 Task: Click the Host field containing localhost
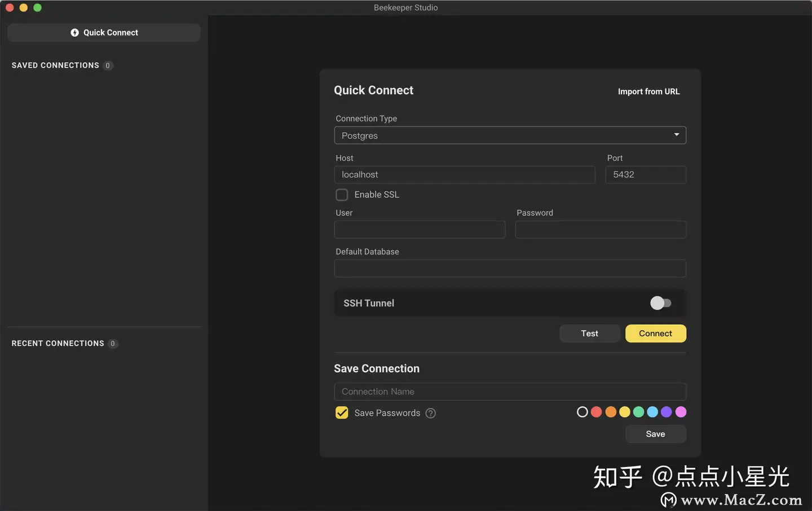tap(465, 175)
